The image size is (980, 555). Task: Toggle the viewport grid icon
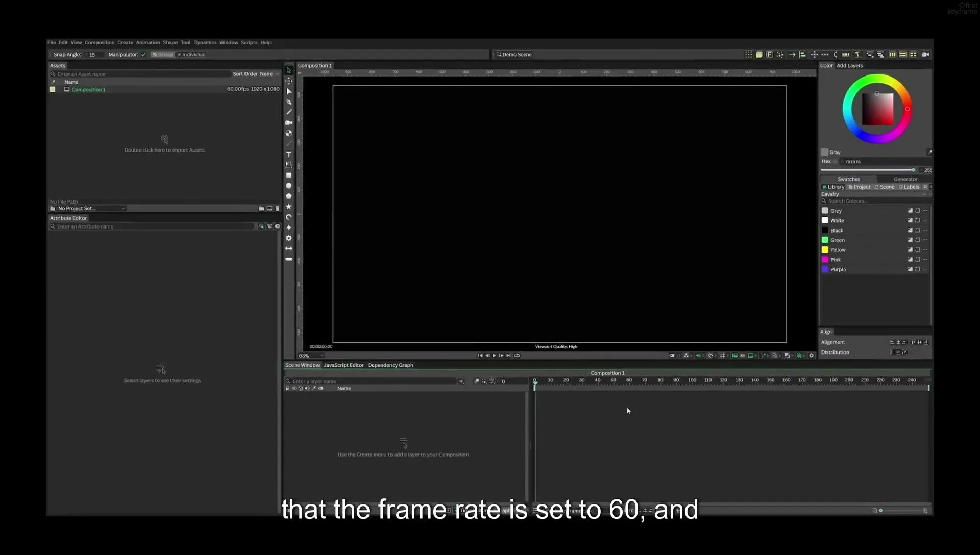pyautogui.click(x=723, y=356)
